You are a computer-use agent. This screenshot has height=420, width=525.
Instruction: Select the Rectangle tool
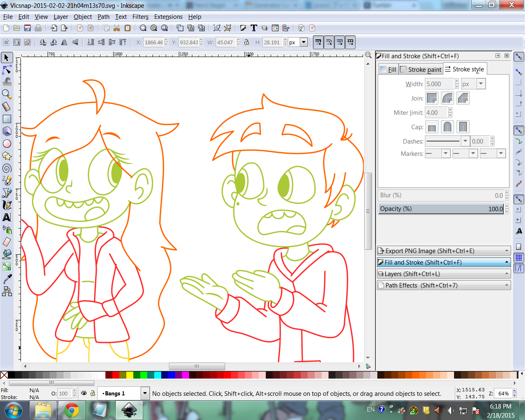click(x=7, y=119)
